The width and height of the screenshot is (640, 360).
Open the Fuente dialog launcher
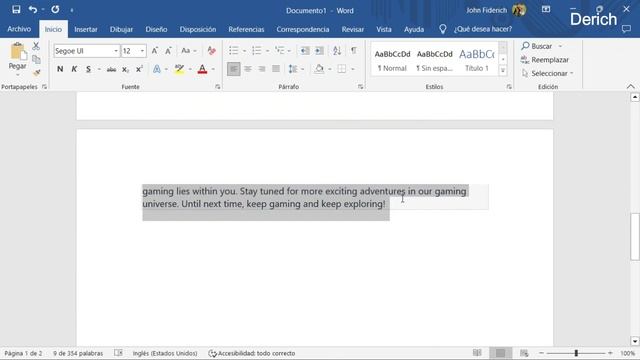(x=218, y=87)
